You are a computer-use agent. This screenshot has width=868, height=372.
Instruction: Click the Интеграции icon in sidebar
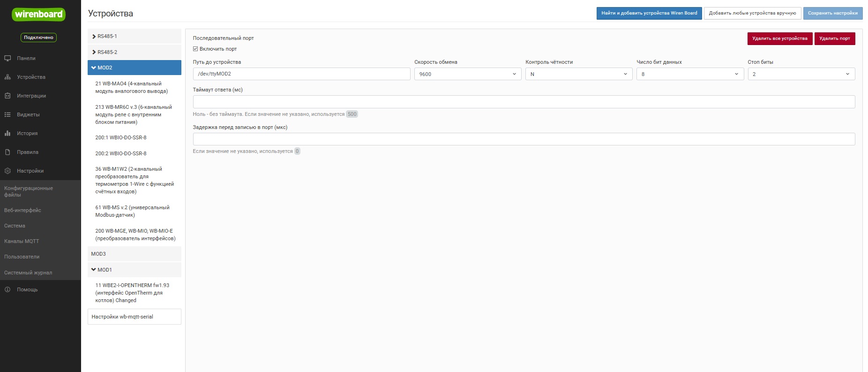pyautogui.click(x=7, y=96)
